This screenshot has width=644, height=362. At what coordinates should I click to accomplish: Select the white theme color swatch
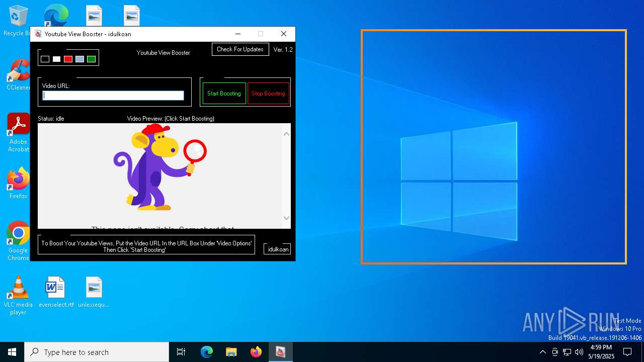pos(56,59)
